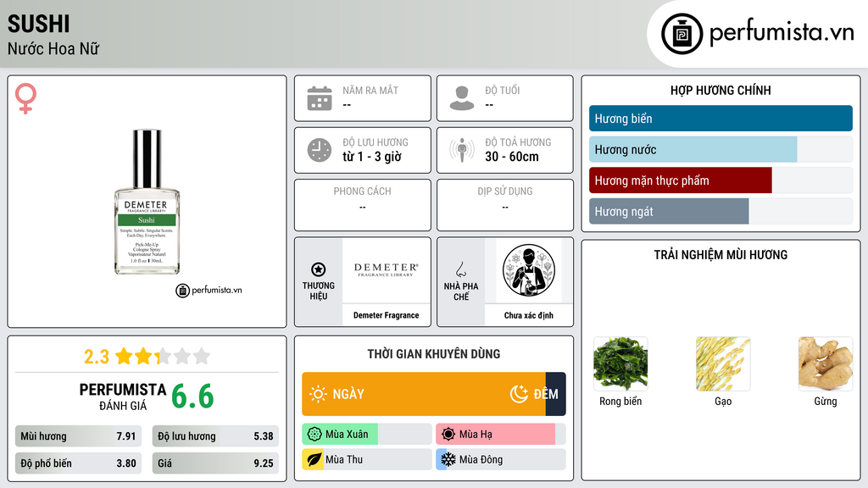Click the Hương biển accord bar
Image resolution: width=868 pixels, height=488 pixels.
click(721, 119)
